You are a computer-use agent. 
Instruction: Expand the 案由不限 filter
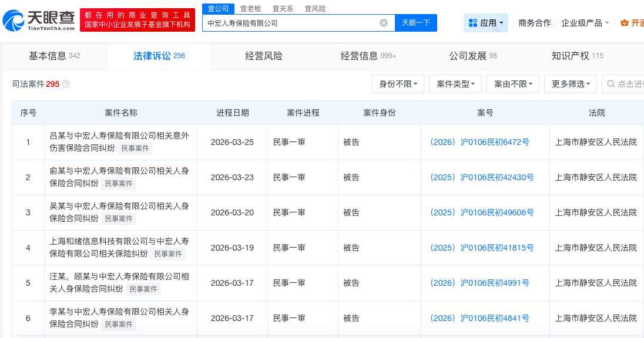(513, 84)
